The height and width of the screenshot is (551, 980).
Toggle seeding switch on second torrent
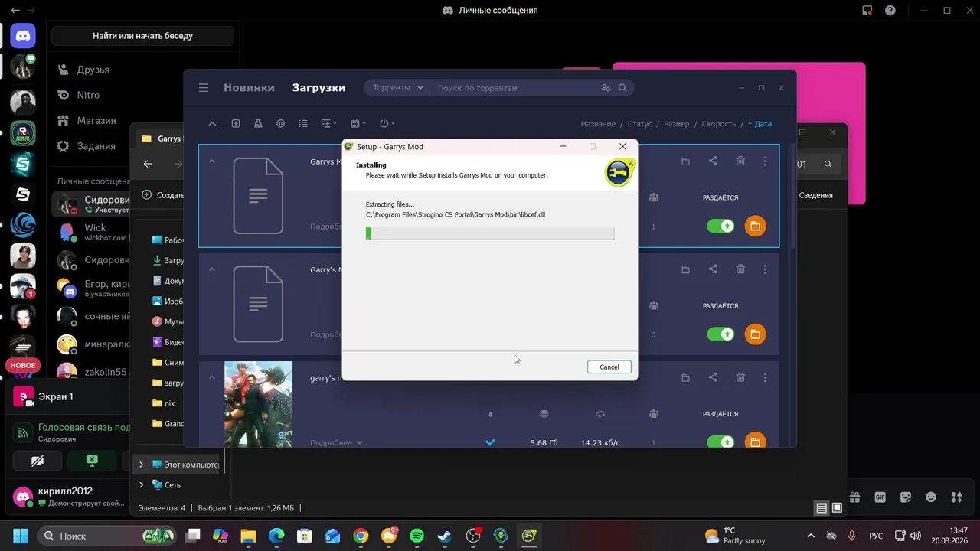720,334
